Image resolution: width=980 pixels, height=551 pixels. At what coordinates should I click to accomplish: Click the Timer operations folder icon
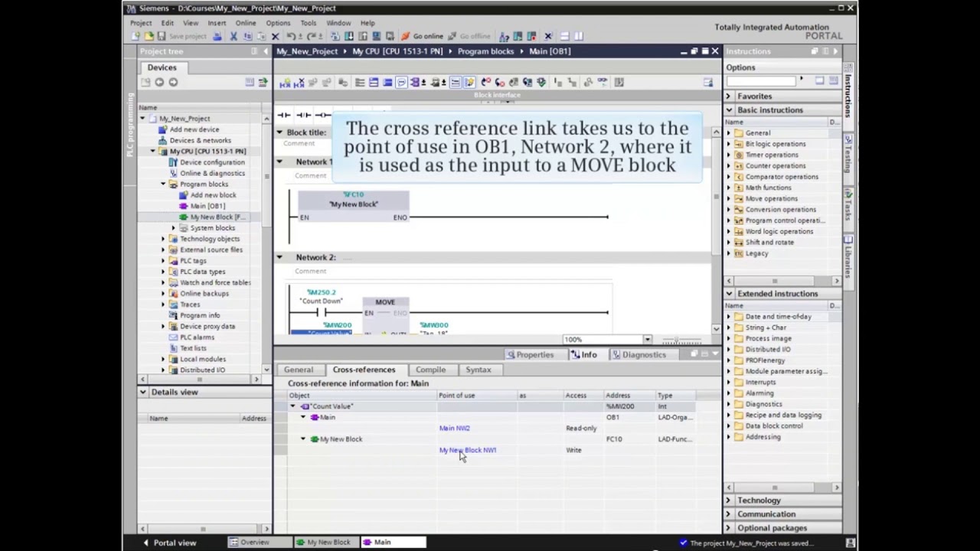[x=739, y=155]
